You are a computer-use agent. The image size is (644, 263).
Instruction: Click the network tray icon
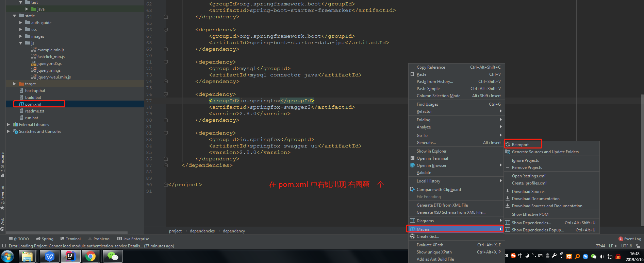[610, 257]
